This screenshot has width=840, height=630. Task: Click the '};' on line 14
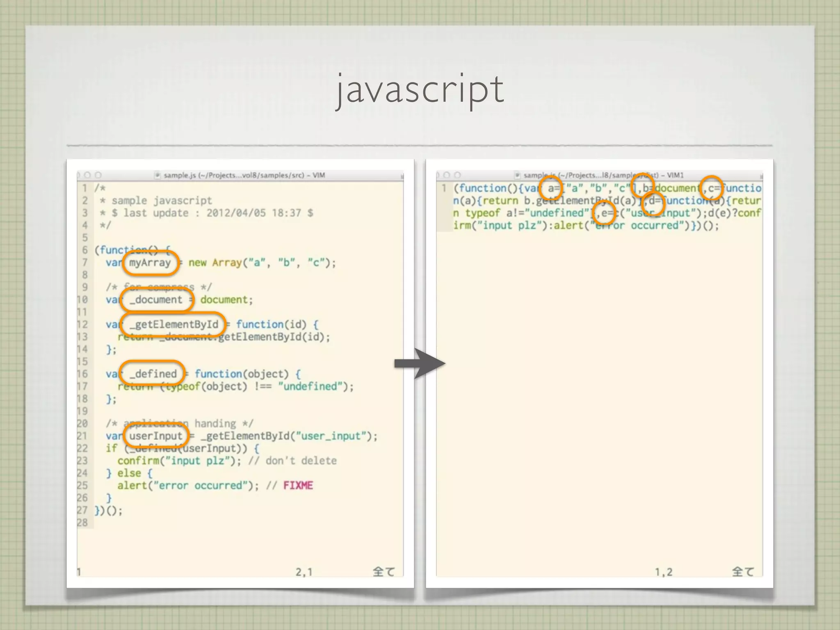coord(111,349)
